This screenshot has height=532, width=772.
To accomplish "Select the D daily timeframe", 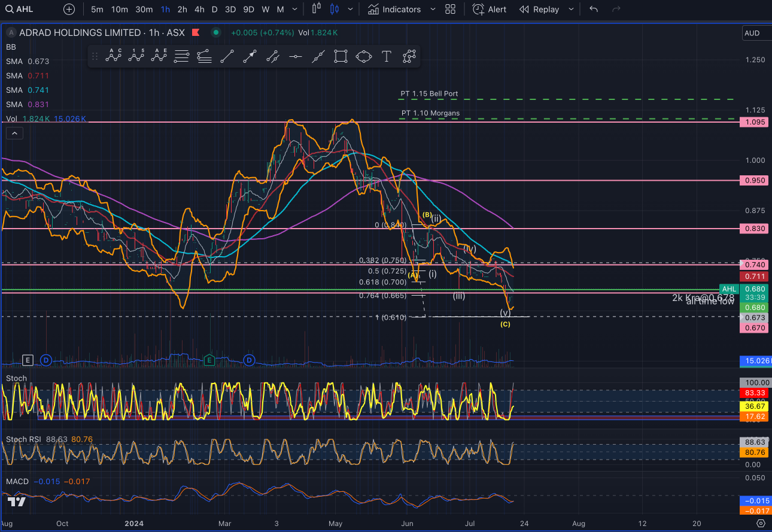I will (x=214, y=9).
